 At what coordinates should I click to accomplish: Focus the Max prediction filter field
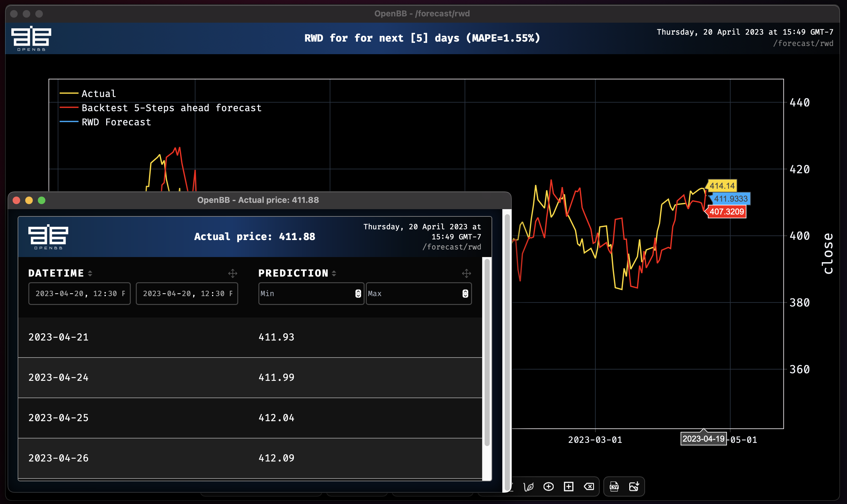click(418, 294)
